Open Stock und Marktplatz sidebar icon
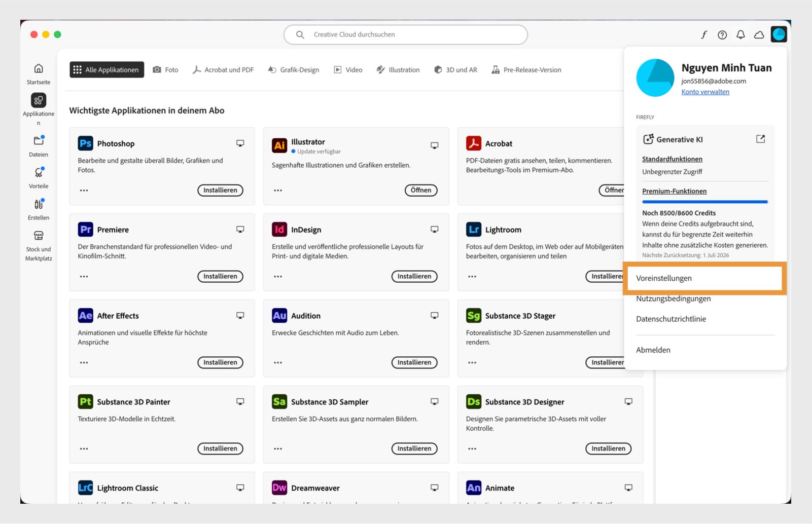 [x=39, y=236]
